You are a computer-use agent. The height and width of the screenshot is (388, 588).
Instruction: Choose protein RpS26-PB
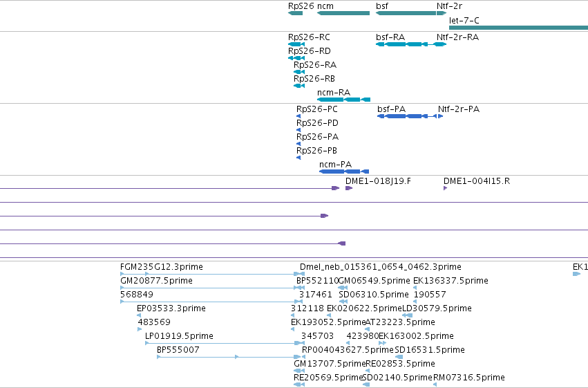pyautogui.click(x=317, y=151)
